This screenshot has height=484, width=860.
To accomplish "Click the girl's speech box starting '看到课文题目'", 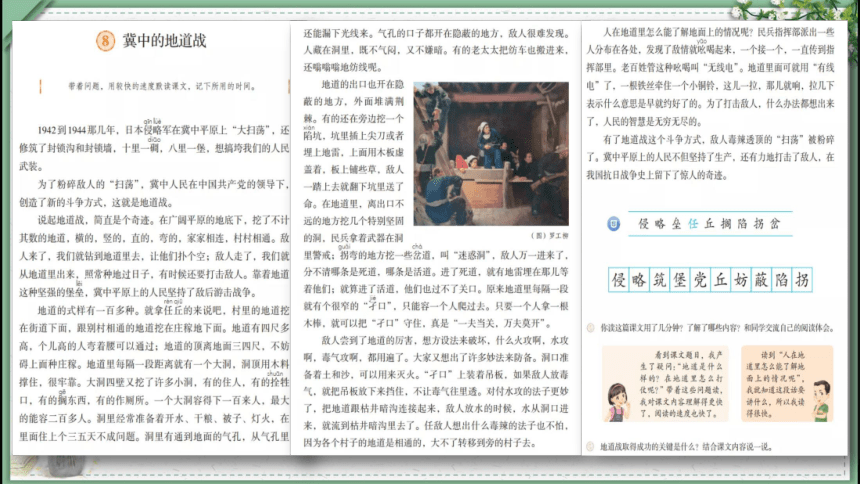I will 665,384.
